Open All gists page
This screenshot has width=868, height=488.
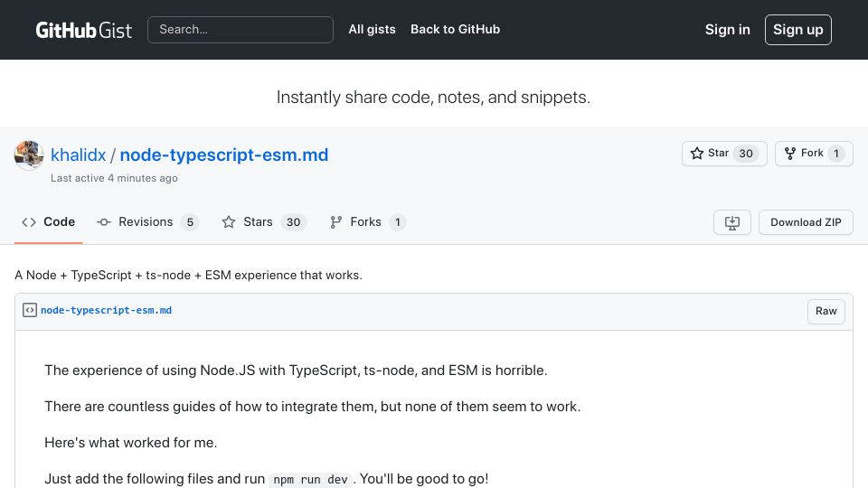(372, 29)
